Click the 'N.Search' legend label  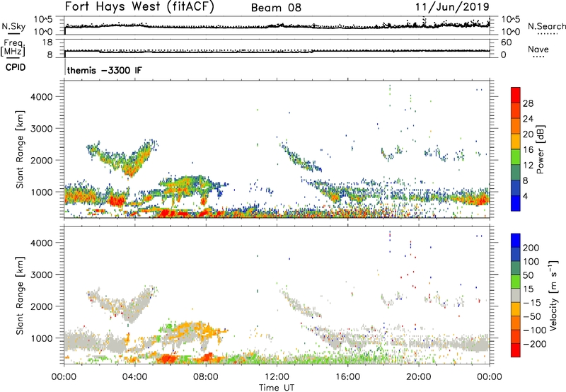click(x=546, y=26)
